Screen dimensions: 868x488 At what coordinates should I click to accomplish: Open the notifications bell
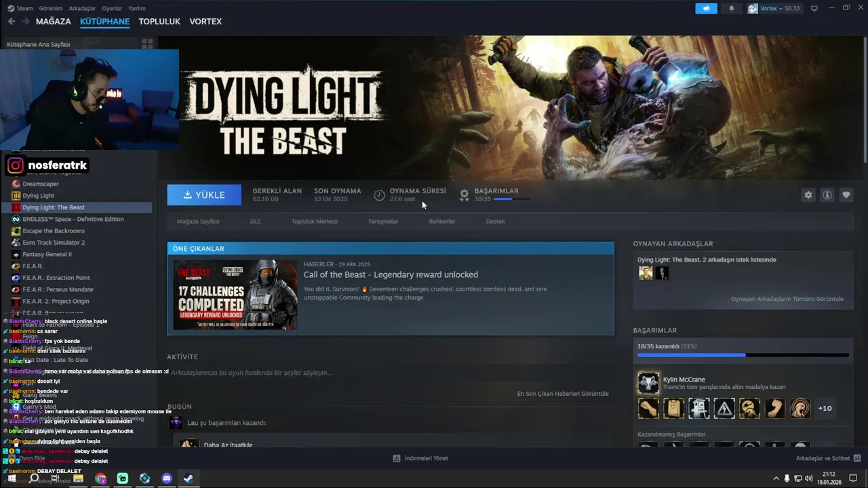point(731,8)
